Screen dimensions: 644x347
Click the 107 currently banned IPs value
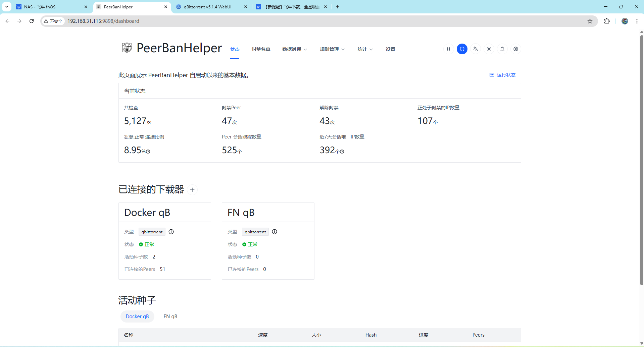(x=425, y=121)
